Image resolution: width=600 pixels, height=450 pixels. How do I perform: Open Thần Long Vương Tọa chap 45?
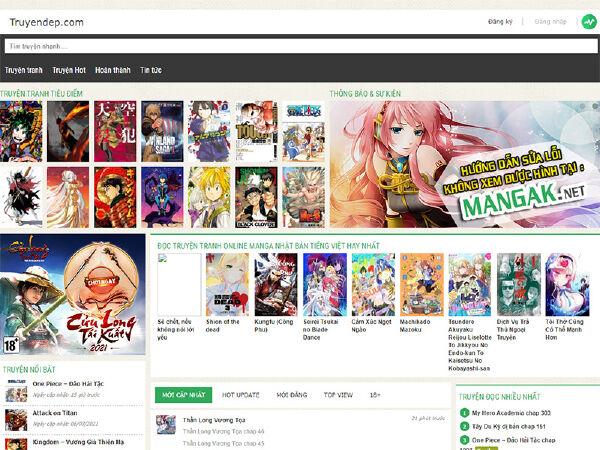[223, 443]
